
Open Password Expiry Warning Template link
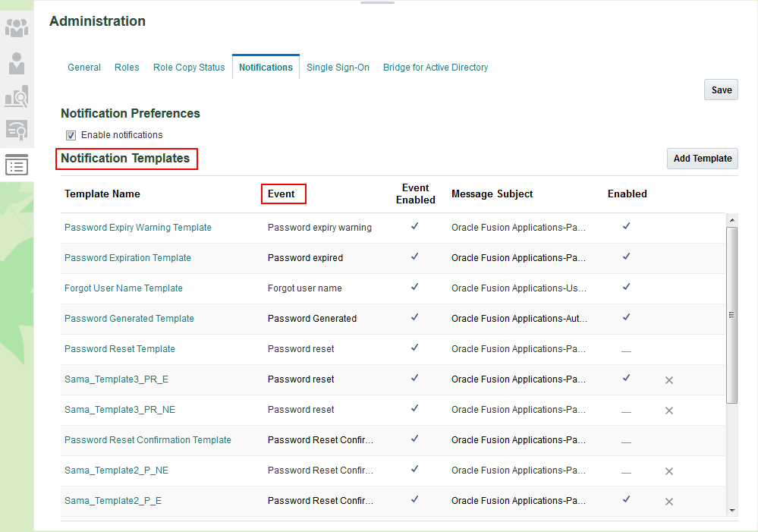(x=138, y=228)
